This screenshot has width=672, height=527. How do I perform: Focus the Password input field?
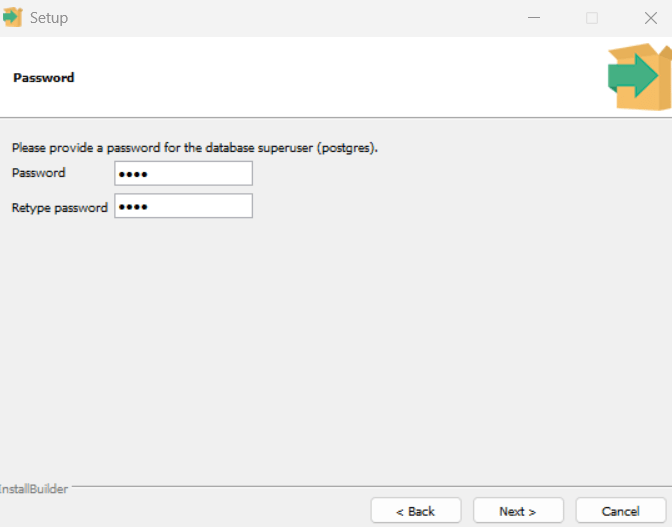tap(183, 174)
